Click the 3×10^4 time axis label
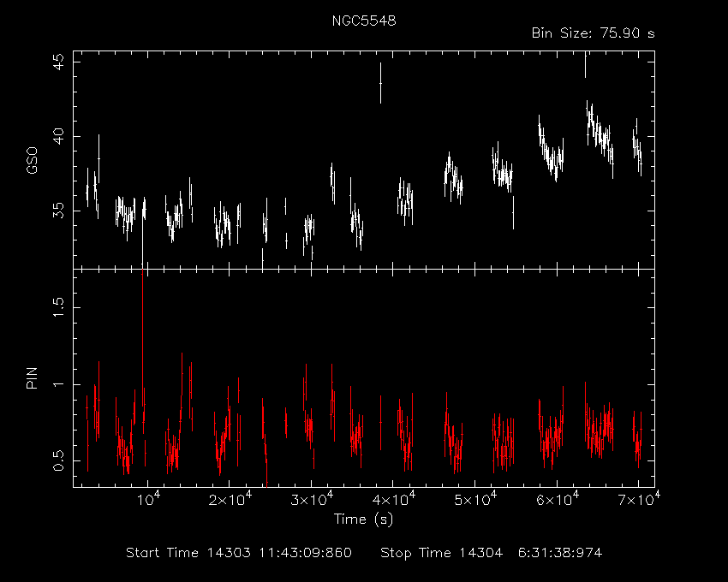 click(x=312, y=501)
